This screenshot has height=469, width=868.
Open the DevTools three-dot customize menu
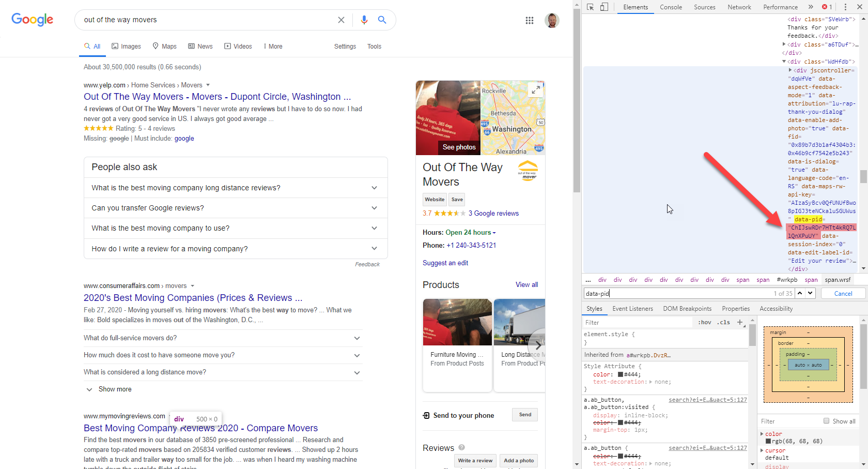(x=845, y=7)
